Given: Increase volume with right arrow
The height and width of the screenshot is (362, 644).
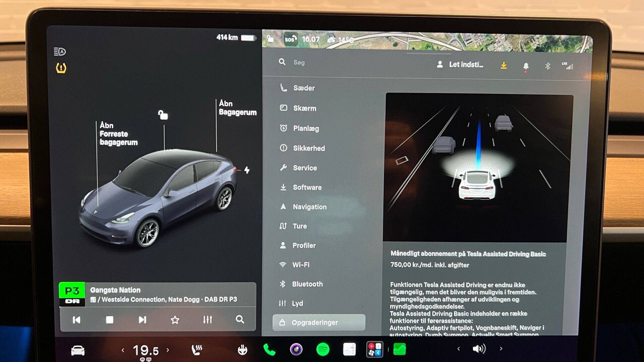Looking at the screenshot, I should [501, 349].
